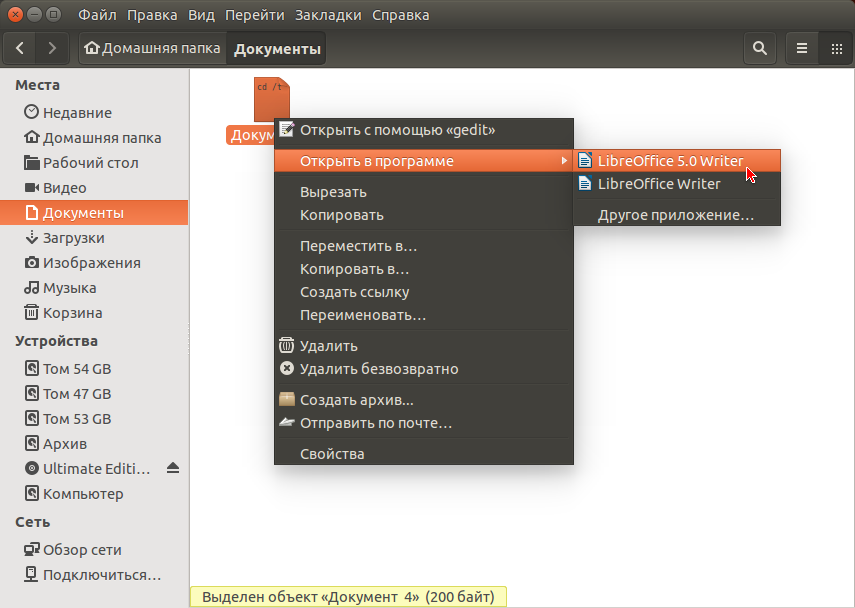Click the Writer icon beside LibreOffice 5.0 Writer
The height and width of the screenshot is (608, 855).
[x=585, y=160]
